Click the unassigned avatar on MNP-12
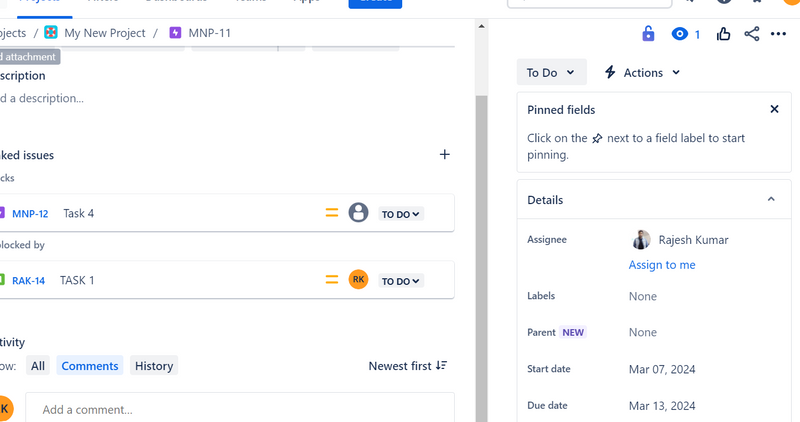Viewport: 800px width, 422px height. [x=358, y=213]
